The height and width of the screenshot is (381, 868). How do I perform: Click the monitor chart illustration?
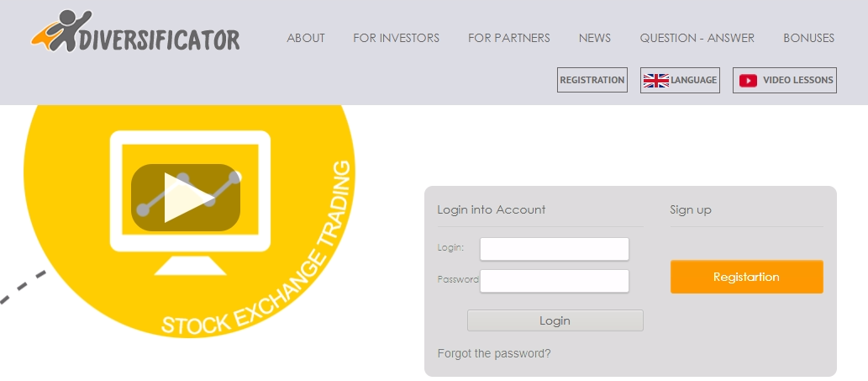(191, 202)
